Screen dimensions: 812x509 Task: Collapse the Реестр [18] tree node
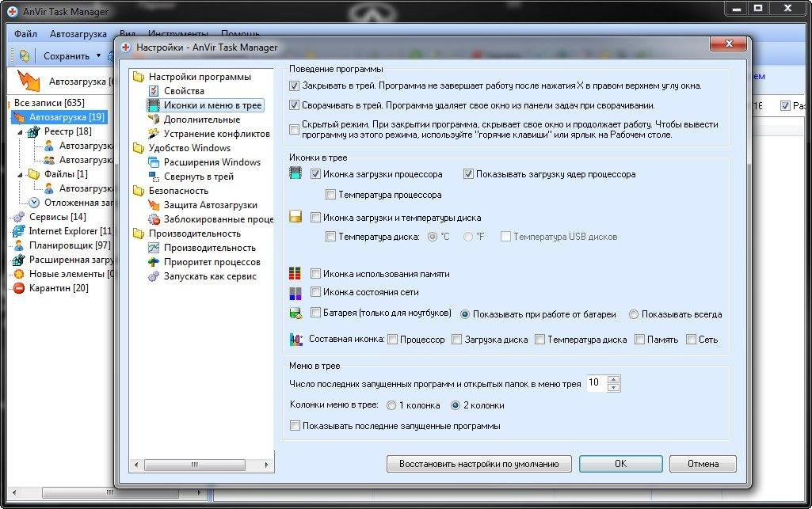[x=20, y=132]
